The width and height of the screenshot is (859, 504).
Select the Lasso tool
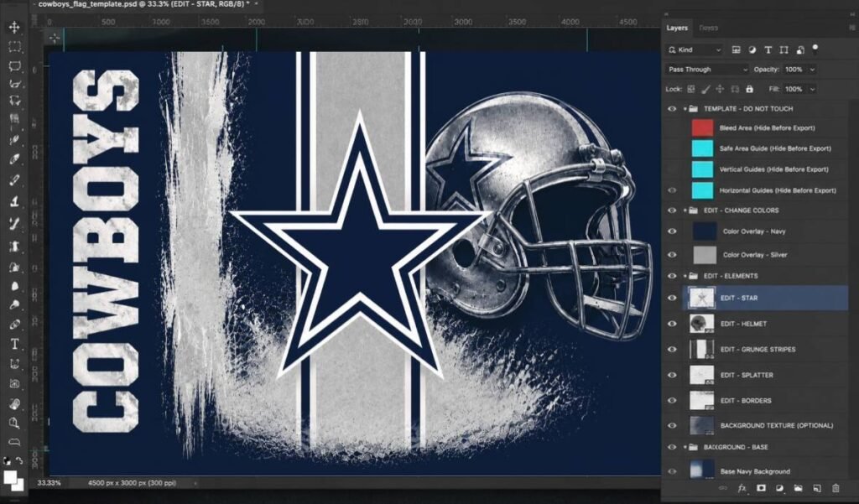click(x=15, y=66)
